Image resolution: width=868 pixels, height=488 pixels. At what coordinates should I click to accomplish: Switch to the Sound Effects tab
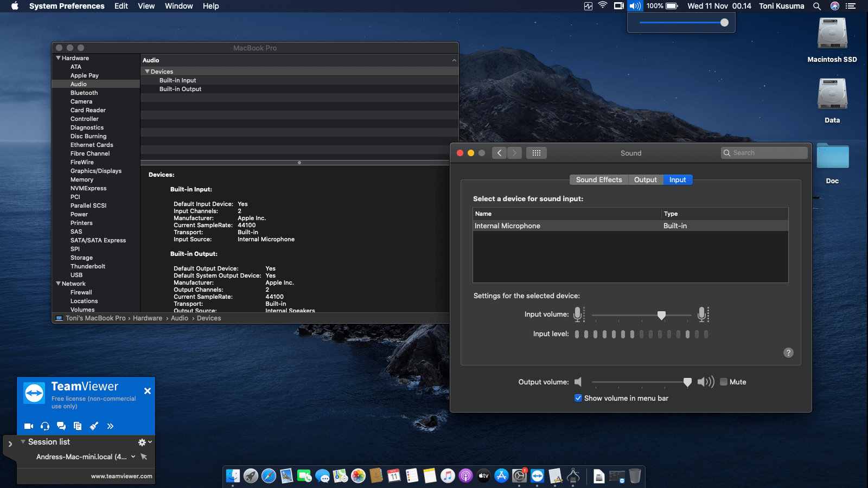click(x=599, y=179)
